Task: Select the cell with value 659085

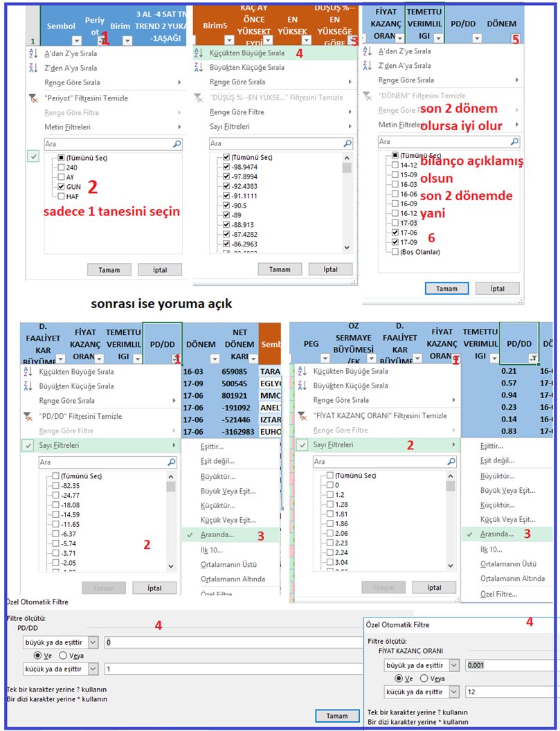Action: tap(238, 372)
